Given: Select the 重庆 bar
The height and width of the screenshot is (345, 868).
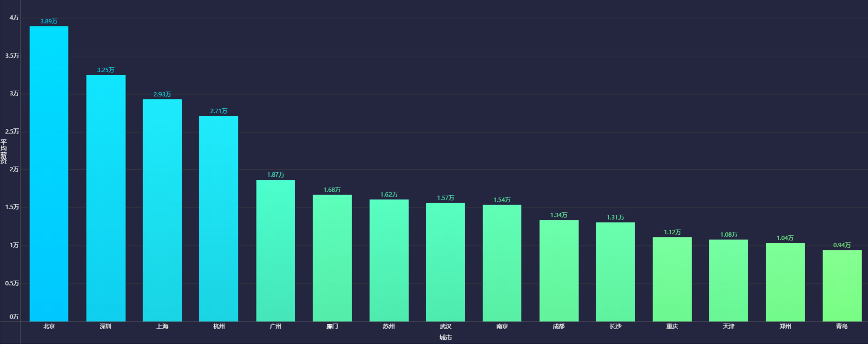Looking at the screenshot, I should click(x=672, y=279).
